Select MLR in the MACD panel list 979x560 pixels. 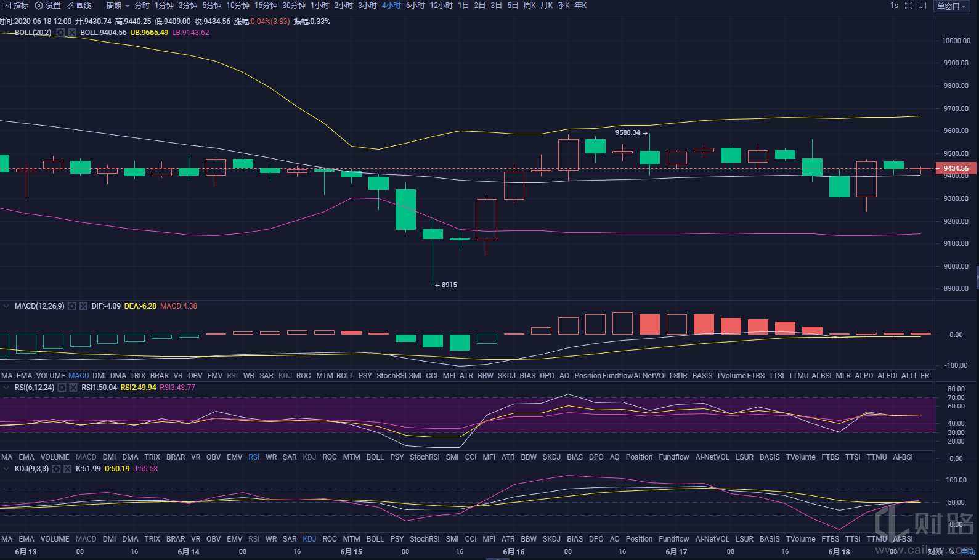pos(843,376)
